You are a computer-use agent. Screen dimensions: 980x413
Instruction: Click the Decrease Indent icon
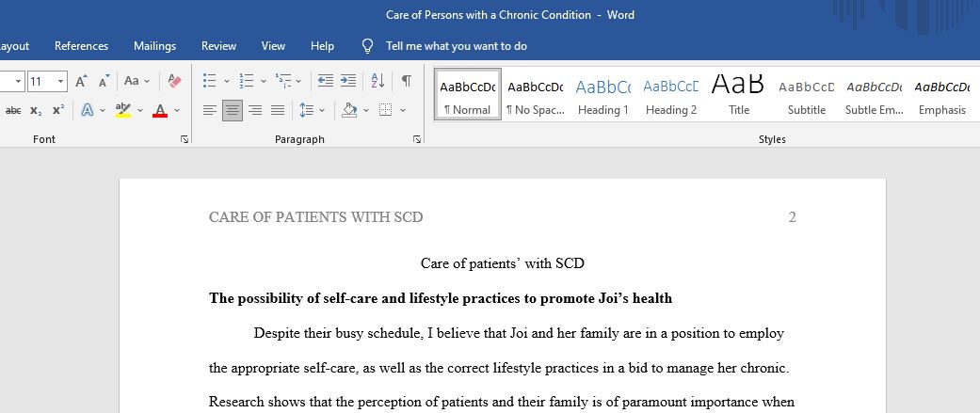[326, 81]
